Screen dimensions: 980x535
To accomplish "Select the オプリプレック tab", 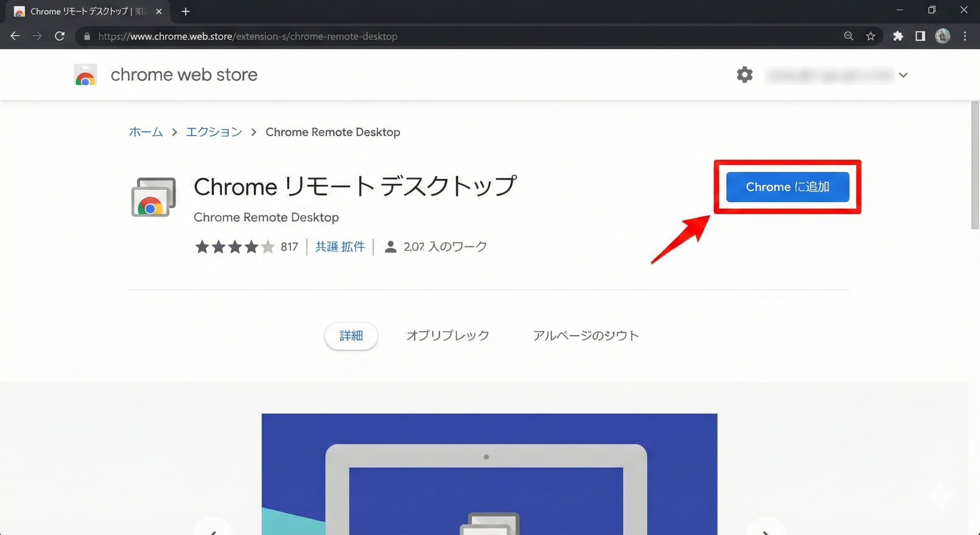I will (x=448, y=335).
